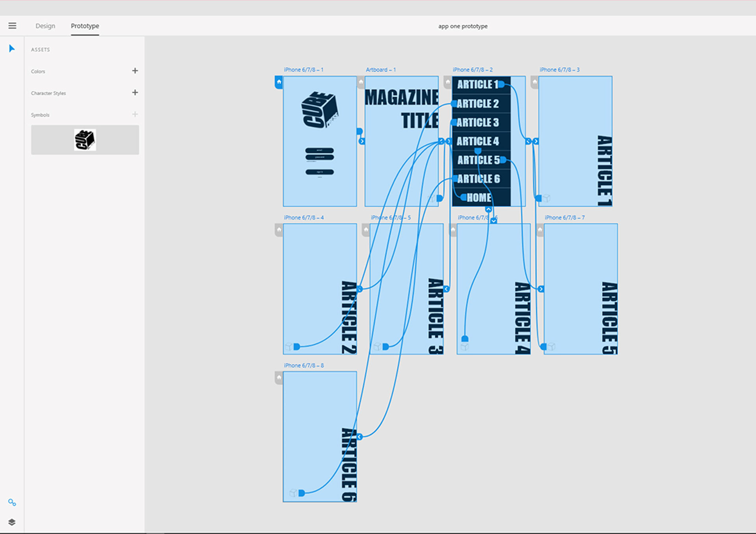Select the CUBE logo symbol thumbnail
The height and width of the screenshot is (534, 756).
[85, 140]
